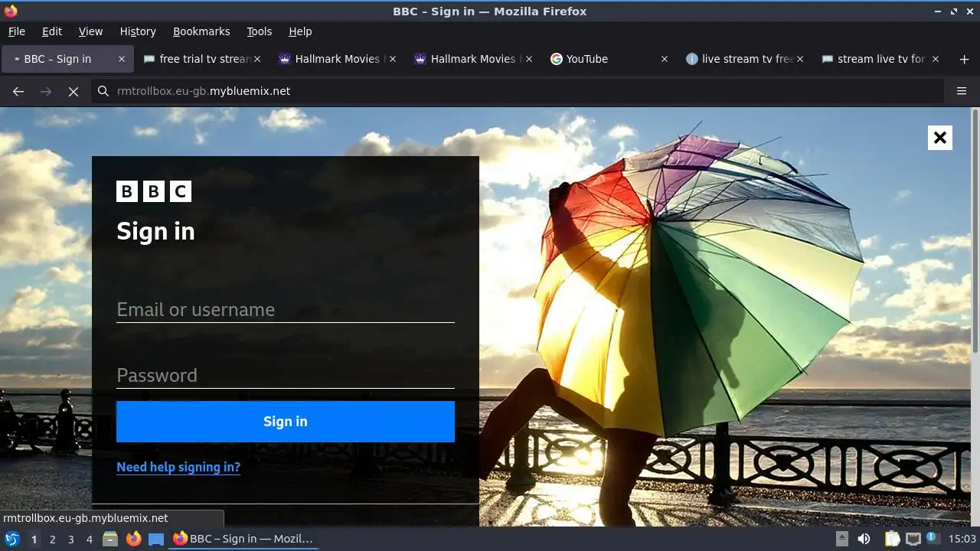Switch to workspace 2
Viewport: 980px width, 551px height.
click(52, 539)
